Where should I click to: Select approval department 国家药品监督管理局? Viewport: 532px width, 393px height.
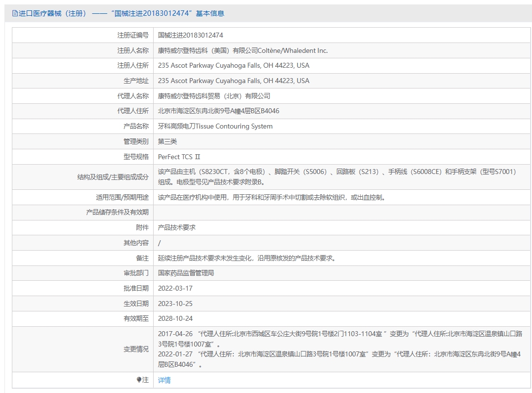(186, 273)
